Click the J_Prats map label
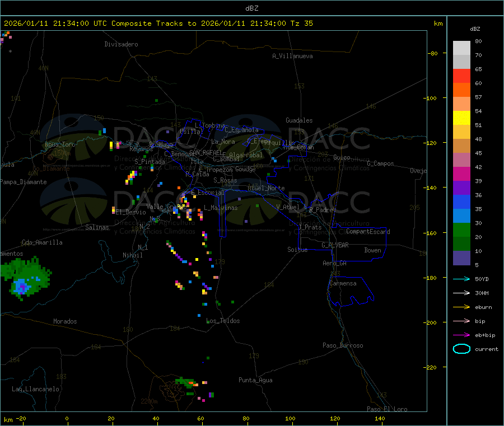 [310, 227]
